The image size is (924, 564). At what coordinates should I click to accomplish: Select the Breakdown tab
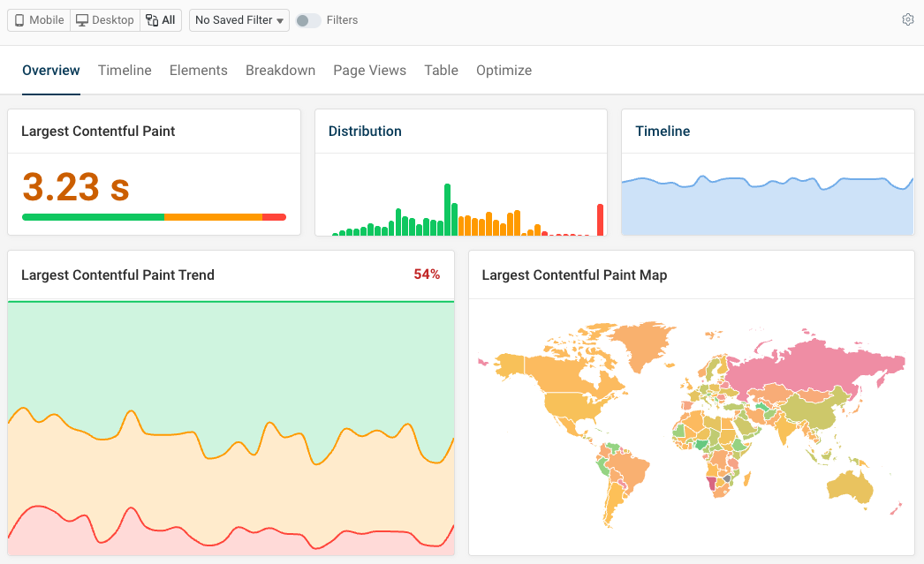click(x=280, y=70)
